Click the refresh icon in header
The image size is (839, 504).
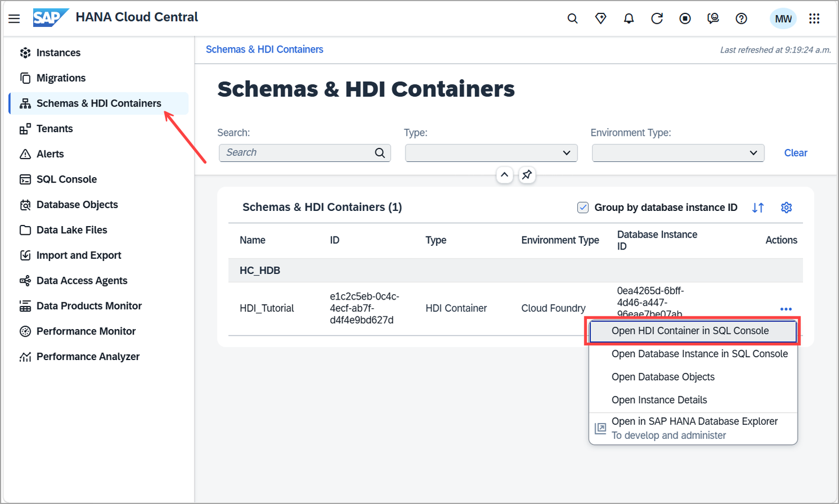(x=657, y=19)
